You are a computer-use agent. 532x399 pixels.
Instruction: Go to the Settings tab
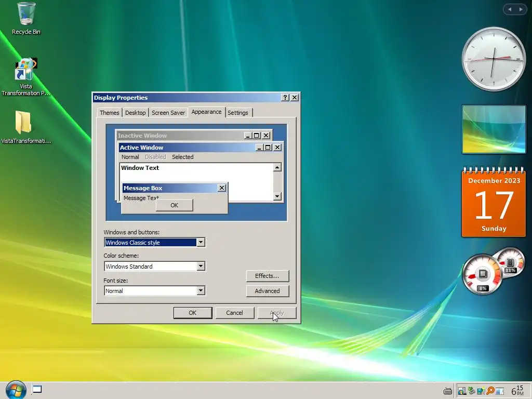coord(238,113)
